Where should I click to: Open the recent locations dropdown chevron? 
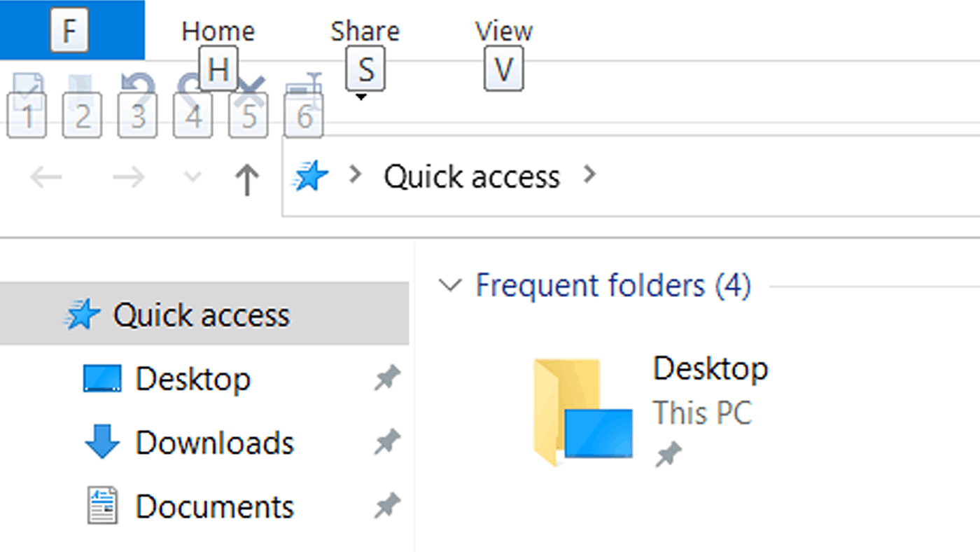click(192, 177)
